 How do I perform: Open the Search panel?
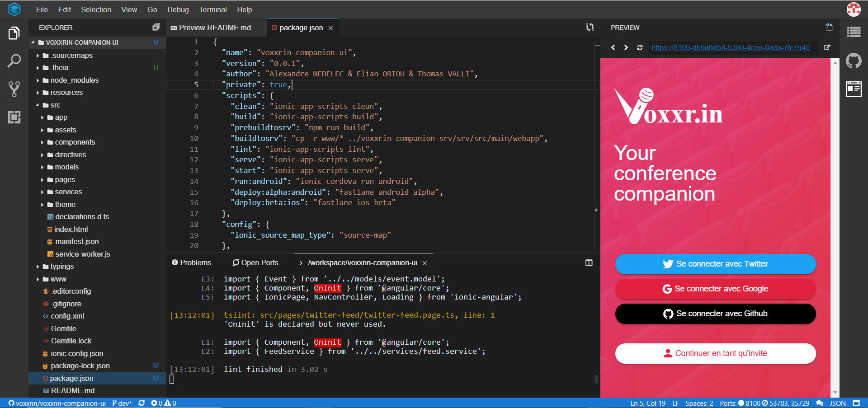[x=14, y=60]
